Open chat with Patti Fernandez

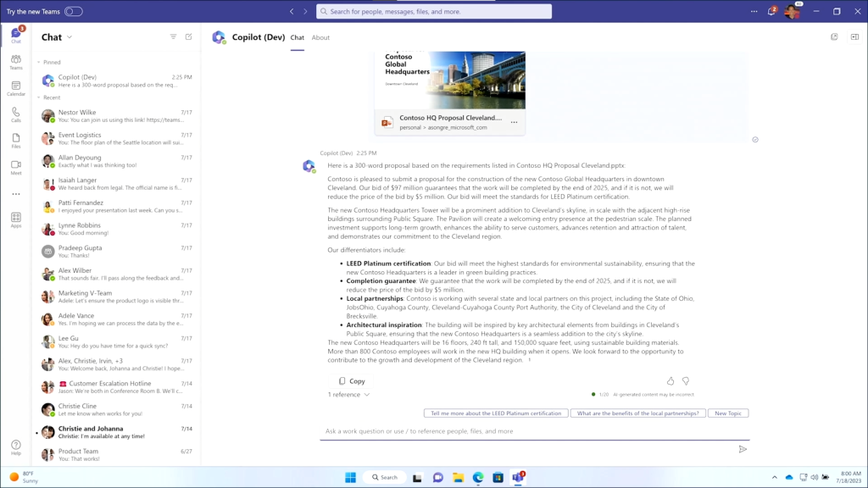117,207
